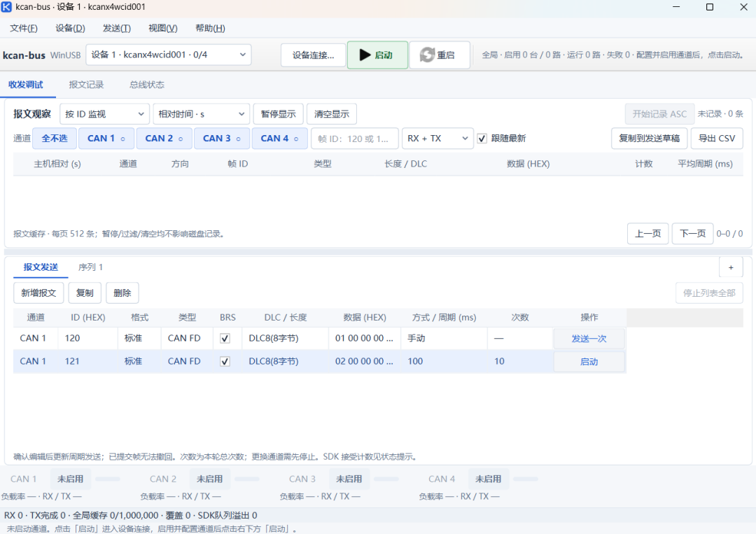The width and height of the screenshot is (756, 534).
Task: Toggle the CAN 2 channel filter
Action: [164, 139]
